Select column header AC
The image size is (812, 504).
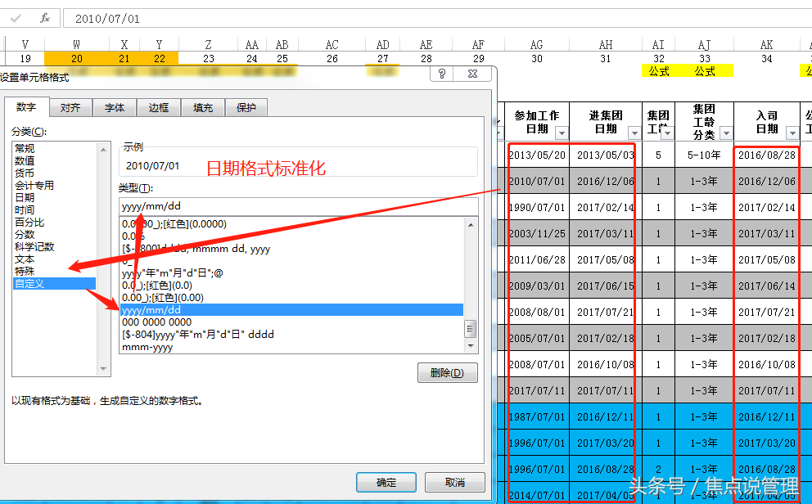(332, 45)
